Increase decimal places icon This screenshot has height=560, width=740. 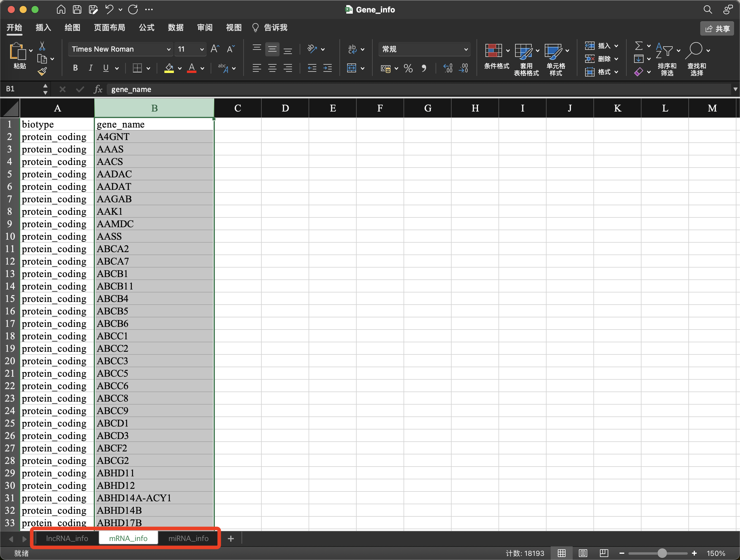(448, 68)
